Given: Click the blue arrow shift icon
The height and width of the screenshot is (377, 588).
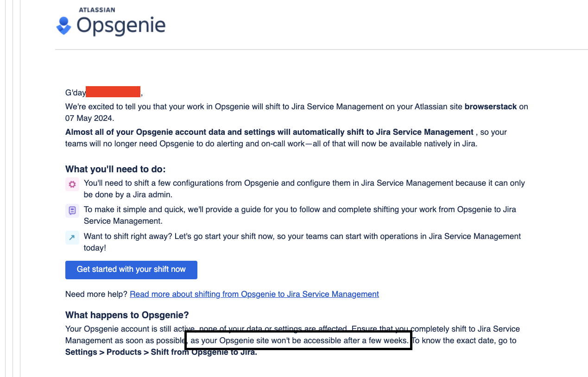Looking at the screenshot, I should pos(72,237).
